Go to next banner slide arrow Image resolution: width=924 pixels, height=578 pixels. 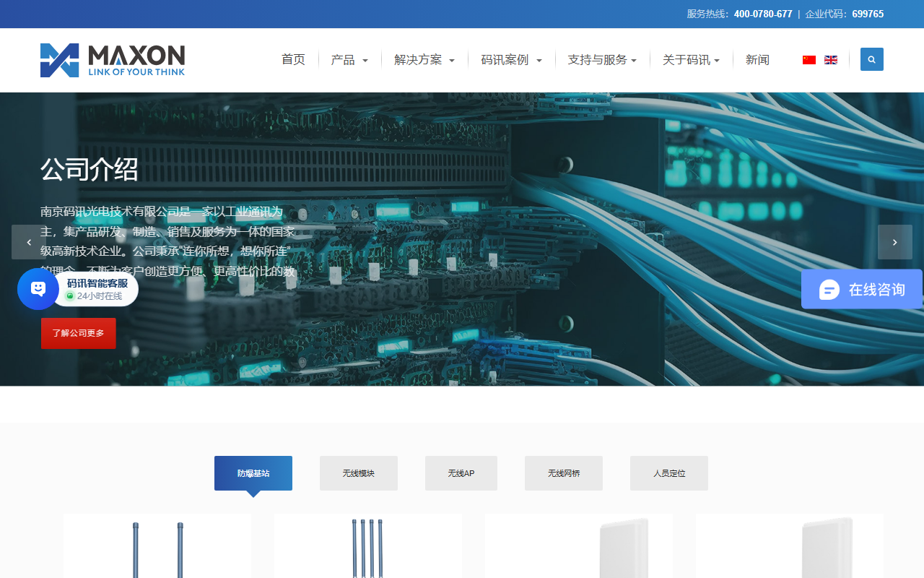[x=895, y=242]
